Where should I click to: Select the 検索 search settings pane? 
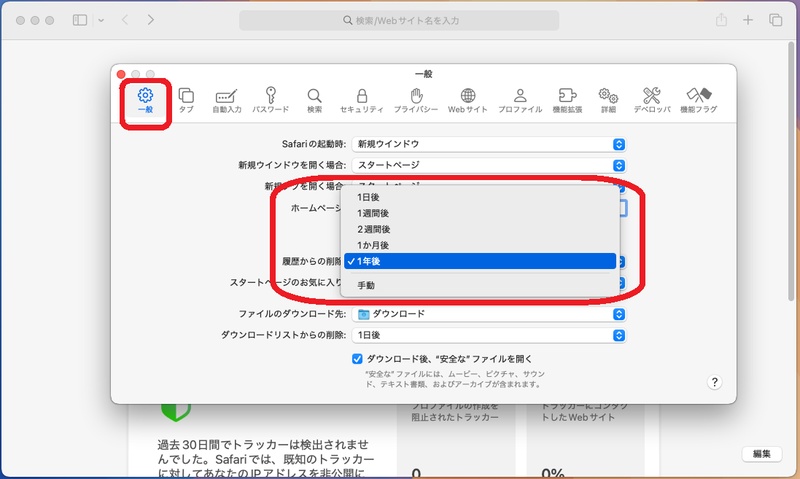[314, 100]
